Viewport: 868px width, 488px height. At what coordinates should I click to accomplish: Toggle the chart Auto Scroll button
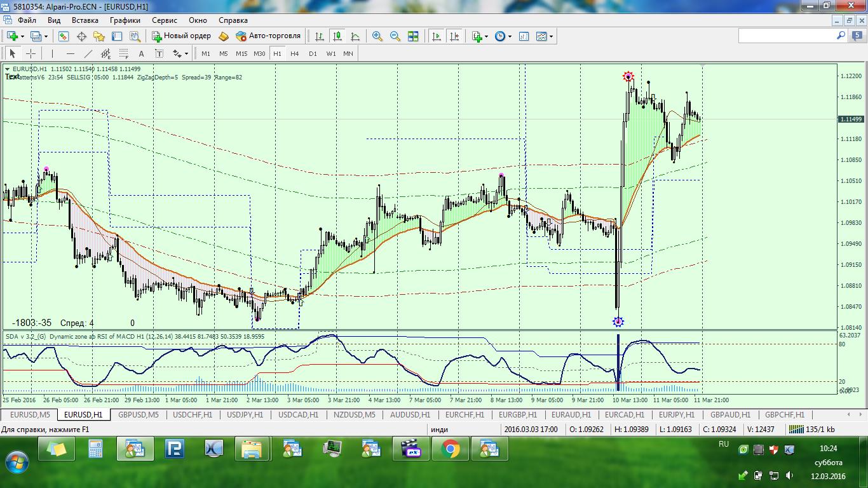pos(437,36)
